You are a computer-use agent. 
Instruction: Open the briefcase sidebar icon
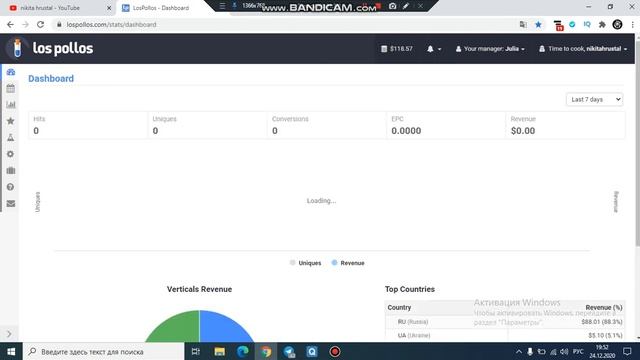tap(11, 170)
